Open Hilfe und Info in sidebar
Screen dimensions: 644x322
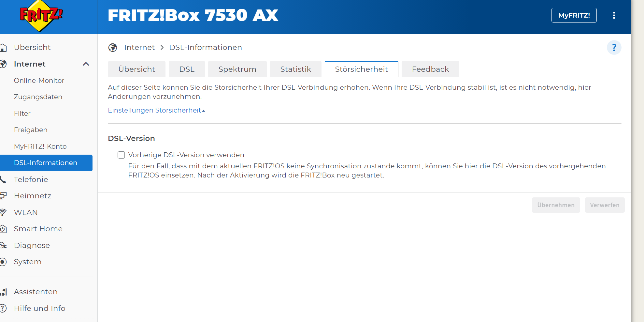click(x=40, y=308)
